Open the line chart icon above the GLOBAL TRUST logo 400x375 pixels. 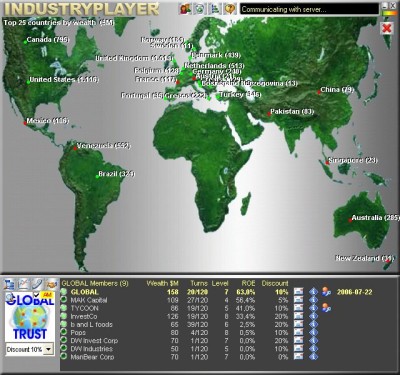point(23,284)
